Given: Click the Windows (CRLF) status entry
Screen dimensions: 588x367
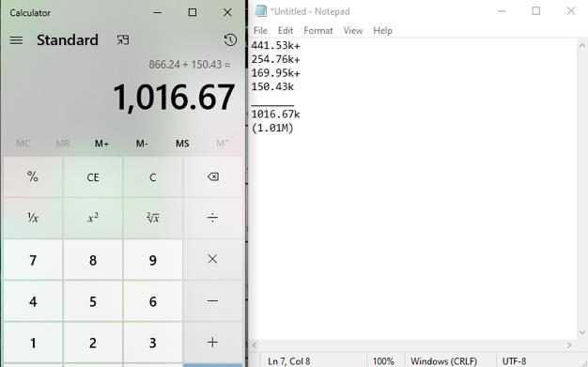Looking at the screenshot, I should click(x=443, y=361).
